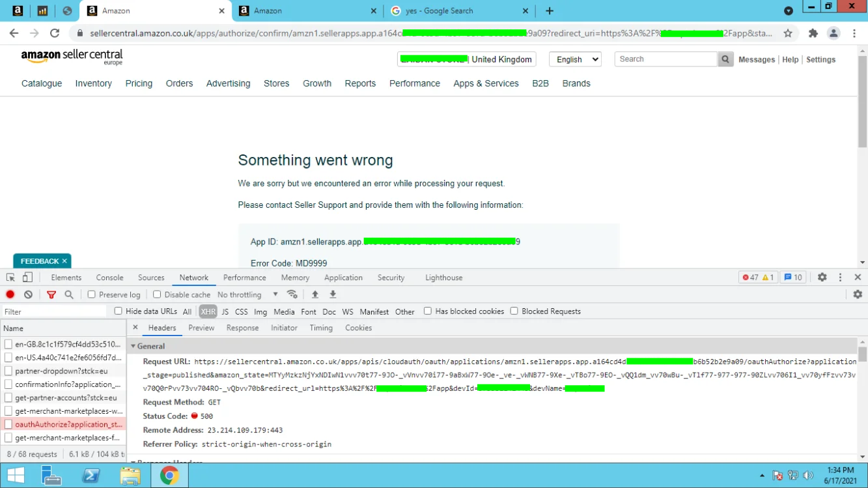Click the Seller Central search magnifier button
The width and height of the screenshot is (868, 488).
click(725, 59)
